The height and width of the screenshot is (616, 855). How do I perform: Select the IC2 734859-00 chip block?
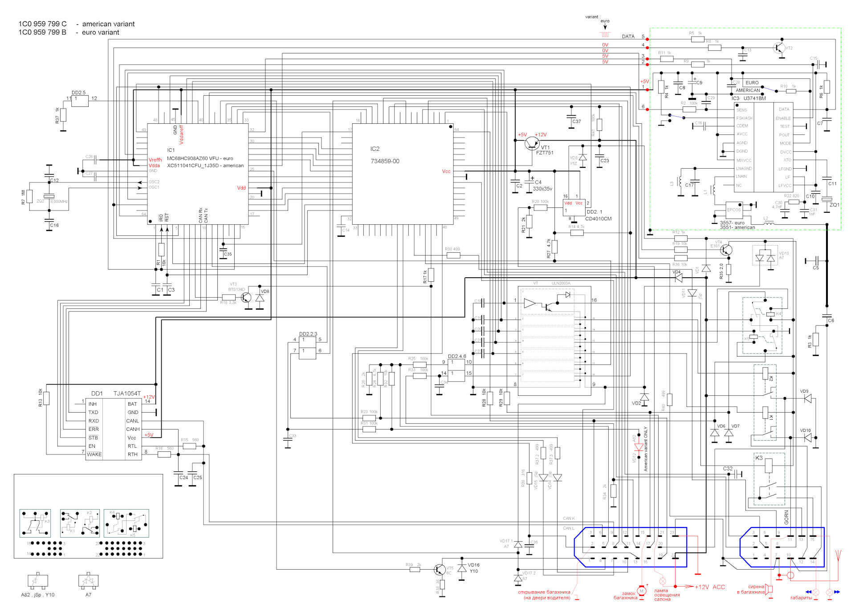[403, 174]
